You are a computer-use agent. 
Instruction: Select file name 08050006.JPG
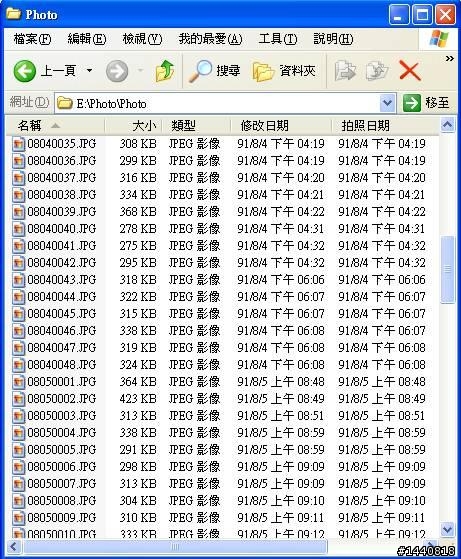62,467
